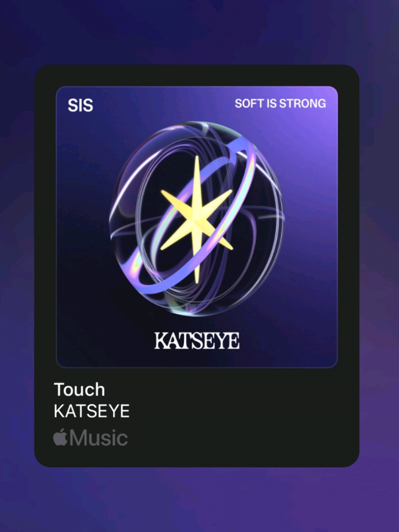399x532 pixels.
Task: Click the blurred purple background above the card
Action: coord(196,32)
